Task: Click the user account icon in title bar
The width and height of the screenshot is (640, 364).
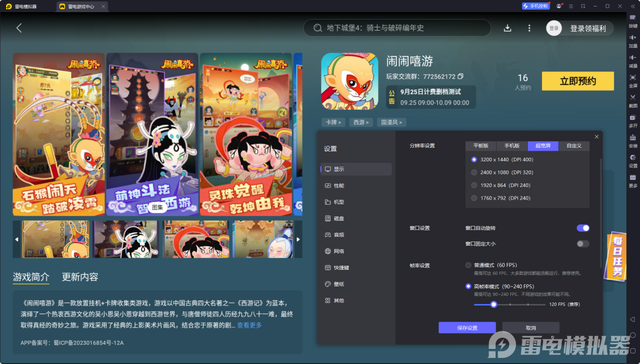Action: click(x=559, y=6)
